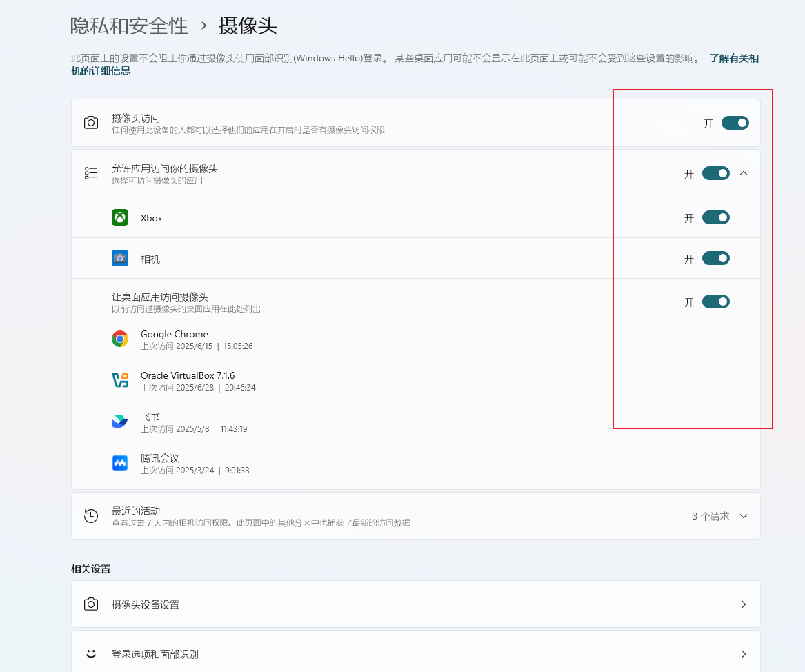
Task: Click 飞书's 上次访问 2025/5/8 timestamp
Action: 194,429
